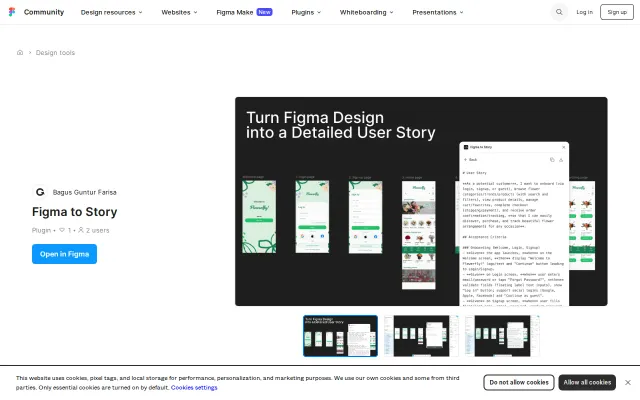Click the New badge beside Figma Make
This screenshot has width=640, height=400.
coord(264,12)
